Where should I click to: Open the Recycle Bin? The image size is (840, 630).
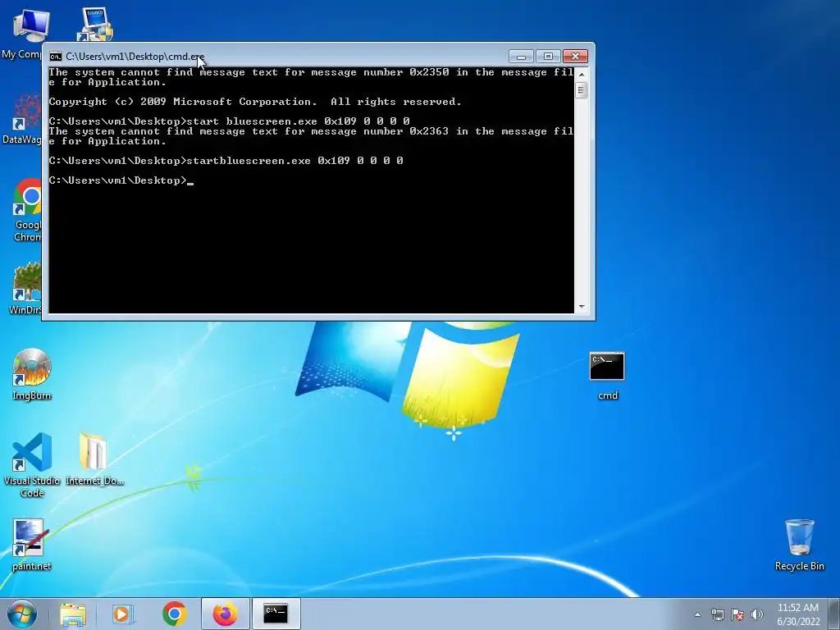point(799,545)
